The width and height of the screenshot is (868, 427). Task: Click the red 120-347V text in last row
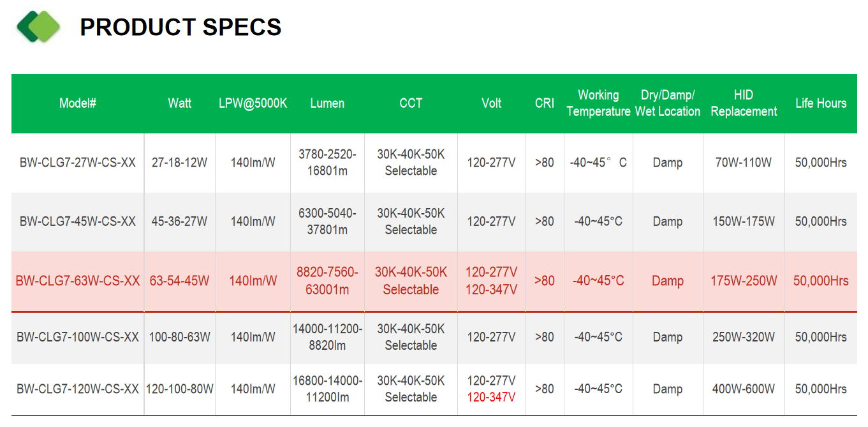(491, 397)
